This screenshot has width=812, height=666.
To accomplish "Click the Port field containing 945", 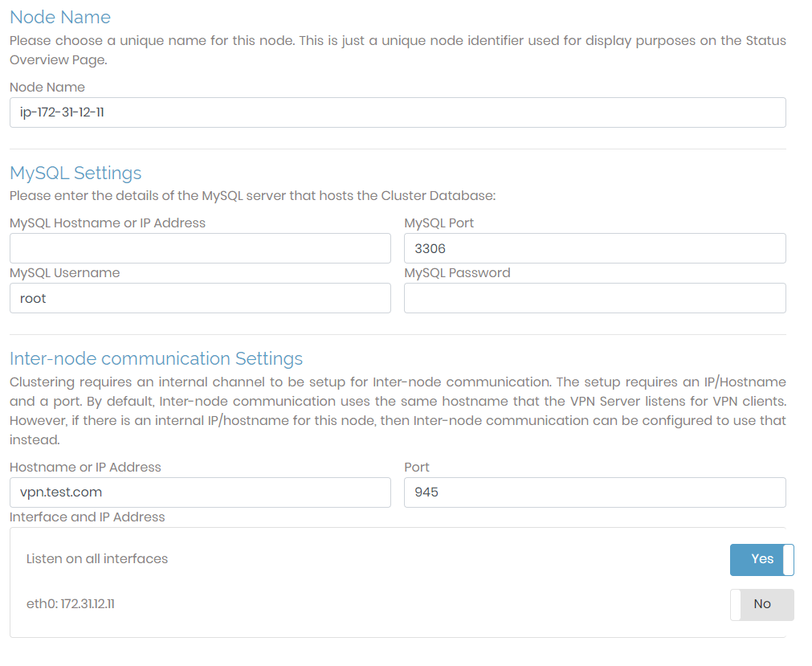I will pyautogui.click(x=594, y=492).
